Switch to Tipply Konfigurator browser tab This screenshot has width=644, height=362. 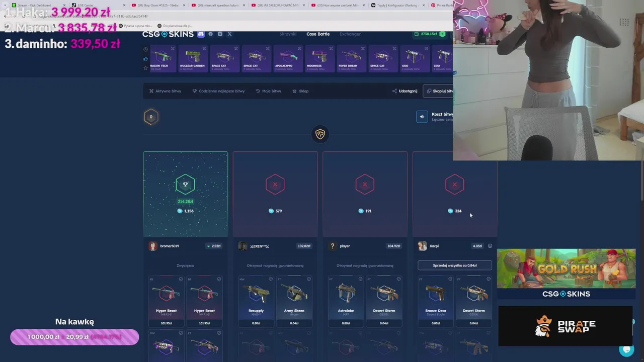tap(397, 5)
